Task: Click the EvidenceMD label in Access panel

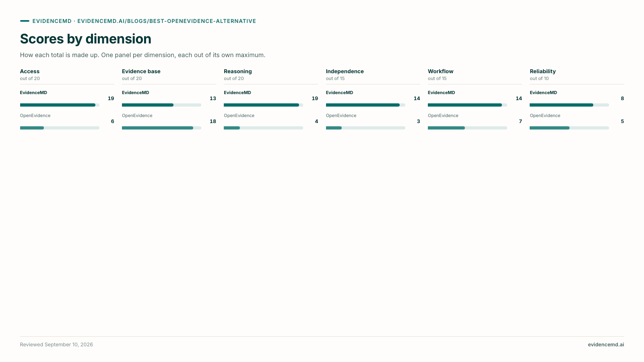Action: (33, 93)
